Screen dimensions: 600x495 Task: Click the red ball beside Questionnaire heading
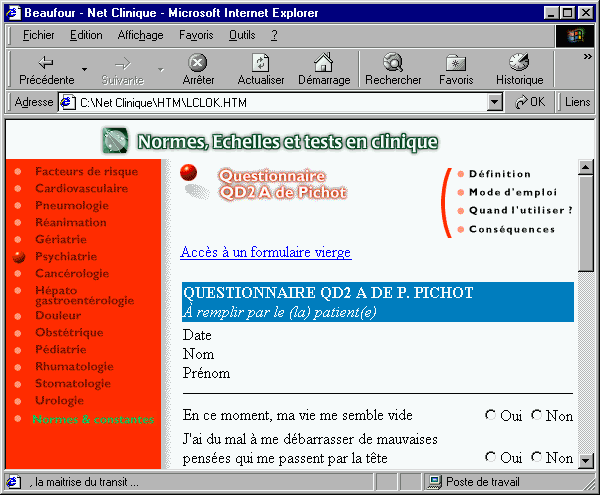[x=189, y=172]
